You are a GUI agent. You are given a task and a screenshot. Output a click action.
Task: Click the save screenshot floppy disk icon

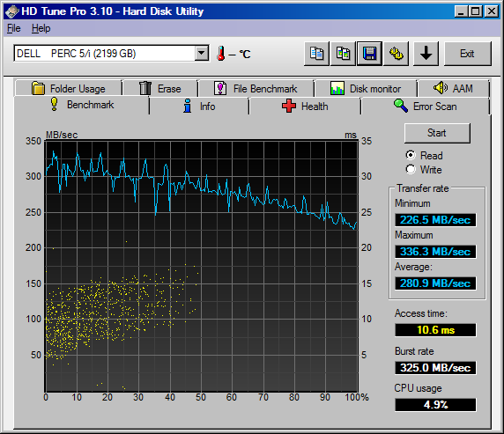(370, 54)
